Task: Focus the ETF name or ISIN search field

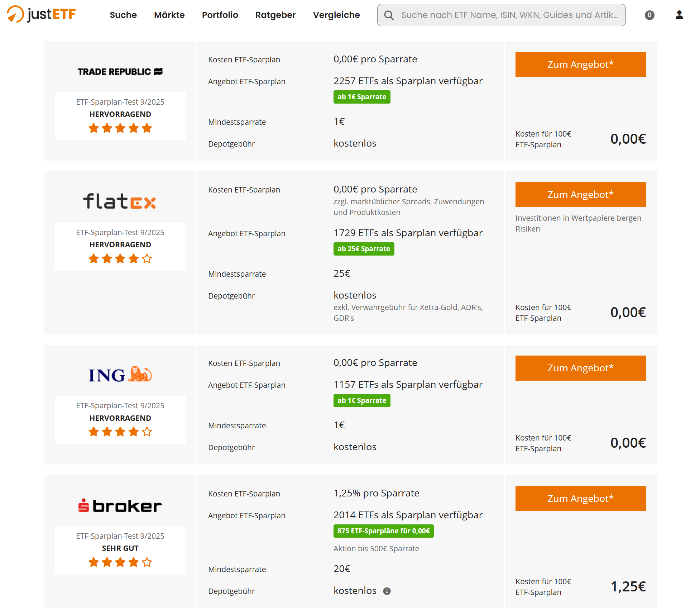Action: point(509,15)
